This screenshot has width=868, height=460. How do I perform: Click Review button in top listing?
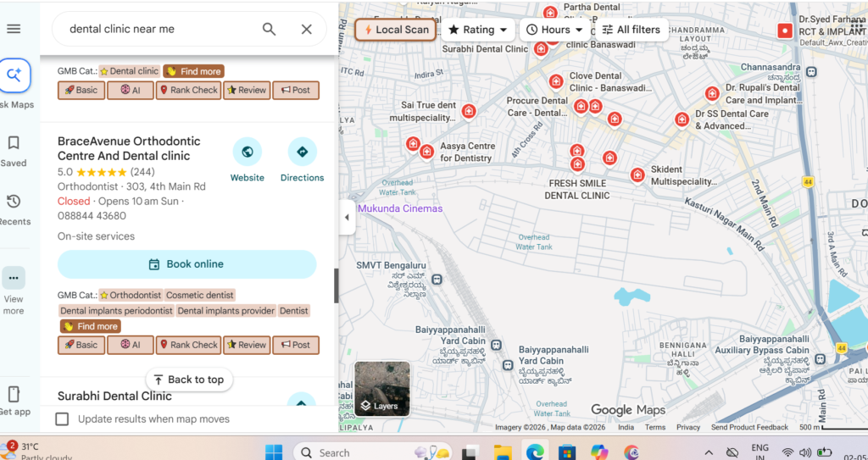pos(247,91)
